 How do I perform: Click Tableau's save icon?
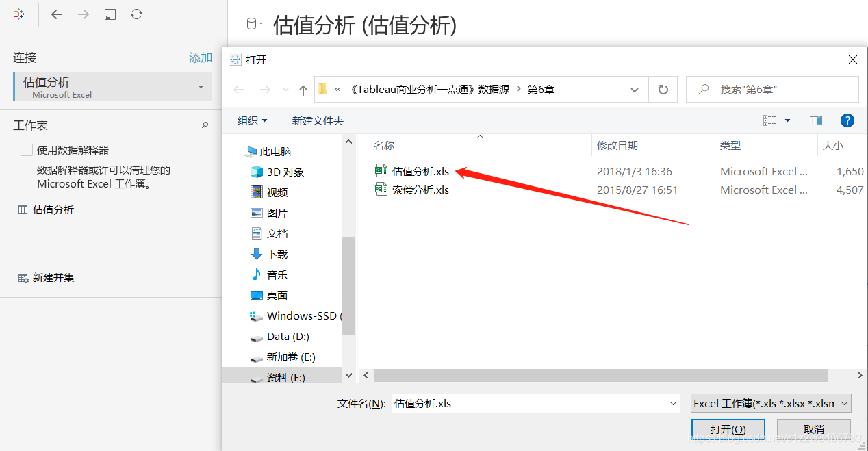(x=110, y=14)
